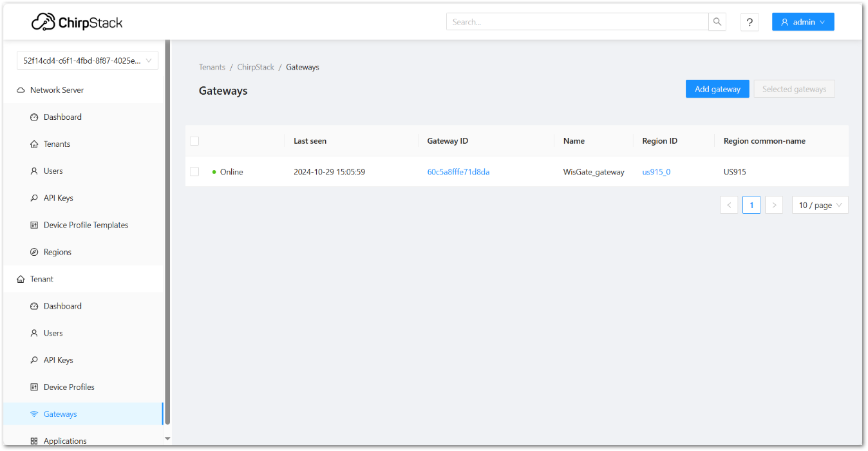The width and height of the screenshot is (868, 451).
Task: Click the Gateways wifi icon in sidebar
Action: [x=35, y=414]
